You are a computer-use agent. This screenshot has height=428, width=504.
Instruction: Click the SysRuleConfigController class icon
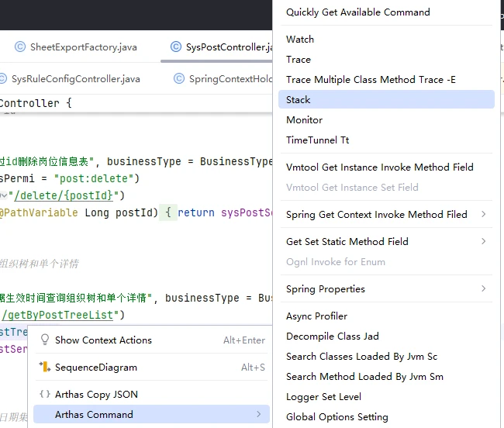coord(2,79)
